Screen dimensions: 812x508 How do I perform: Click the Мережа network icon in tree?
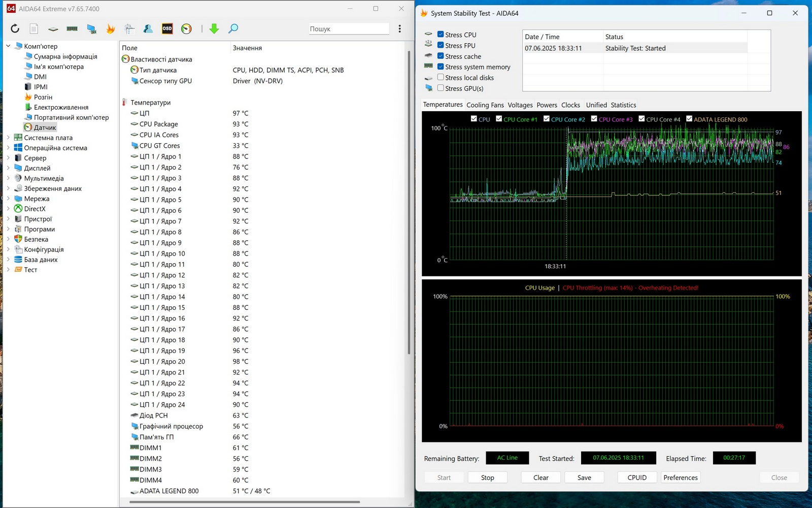click(x=18, y=199)
